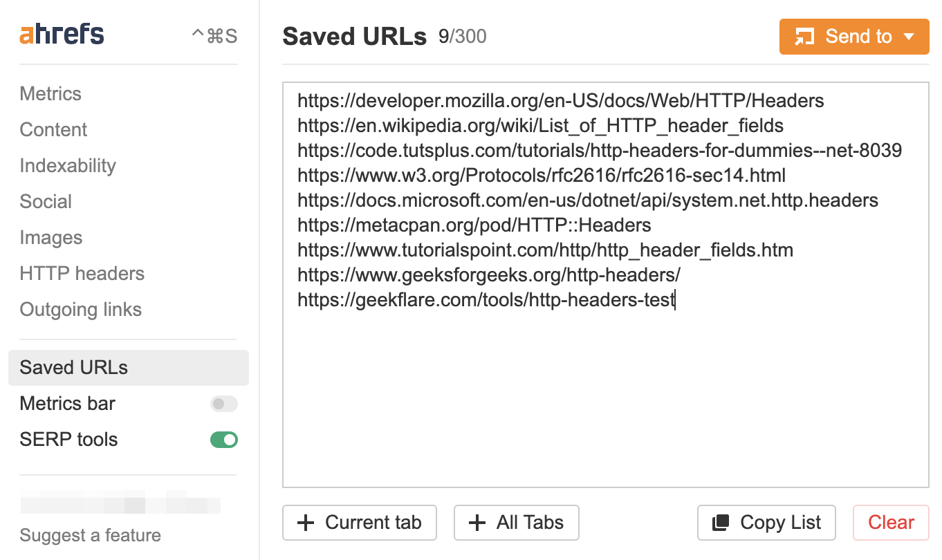Click the keyboard shortcut indicator next to ahrefs
Viewport: 942px width, 560px height.
[213, 33]
